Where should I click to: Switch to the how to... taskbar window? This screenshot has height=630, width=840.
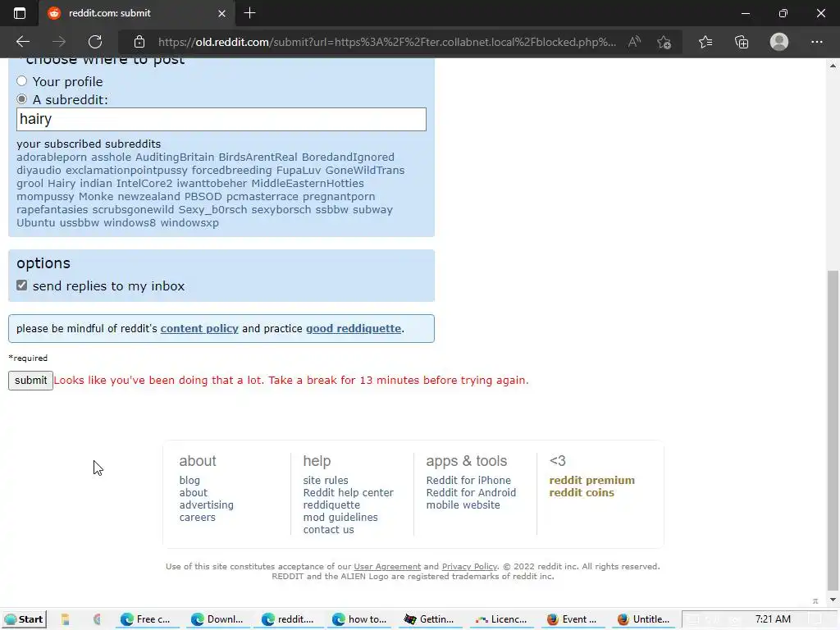point(359,619)
